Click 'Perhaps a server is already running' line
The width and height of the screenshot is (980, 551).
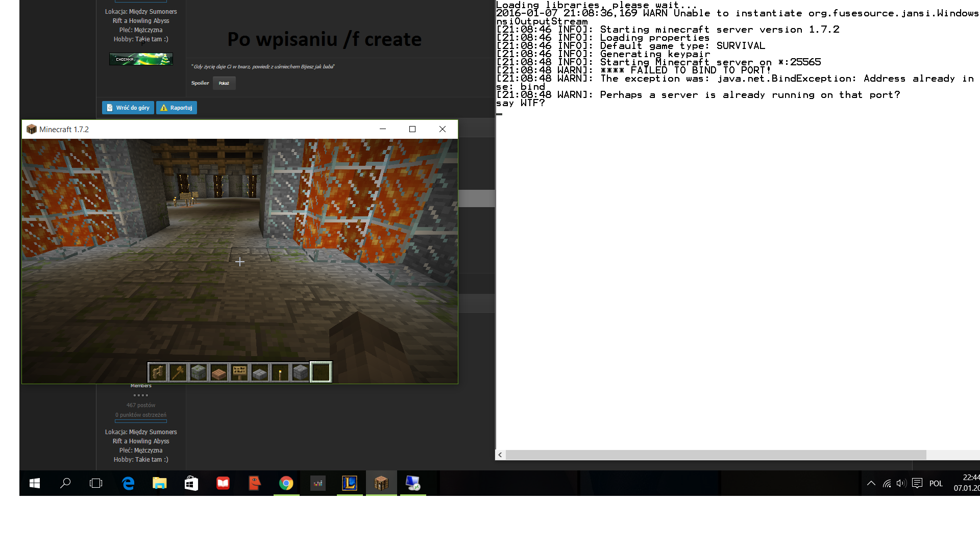698,95
